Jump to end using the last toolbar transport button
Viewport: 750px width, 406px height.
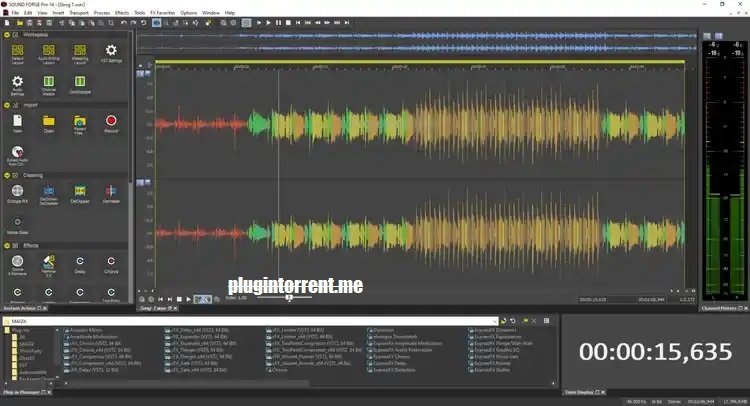[x=347, y=22]
